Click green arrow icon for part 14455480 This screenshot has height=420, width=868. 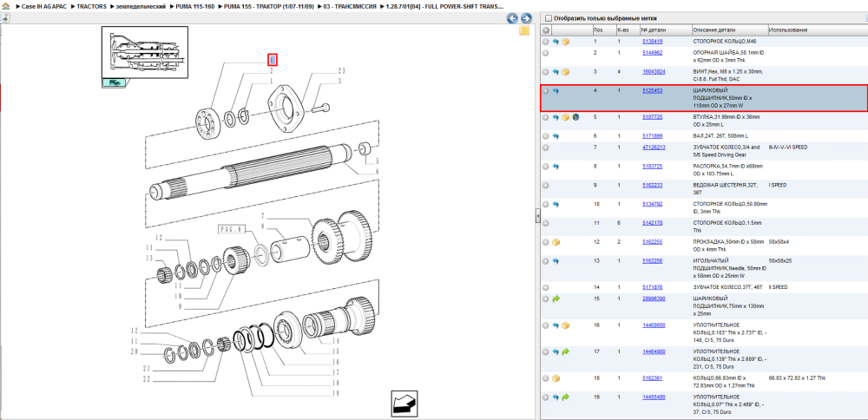click(565, 397)
